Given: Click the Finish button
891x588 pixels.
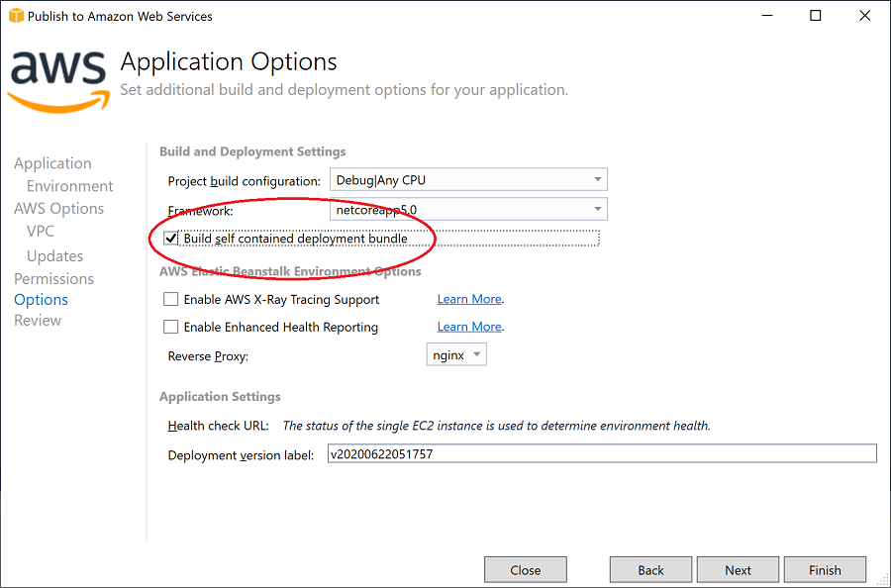Looking at the screenshot, I should 825,569.
